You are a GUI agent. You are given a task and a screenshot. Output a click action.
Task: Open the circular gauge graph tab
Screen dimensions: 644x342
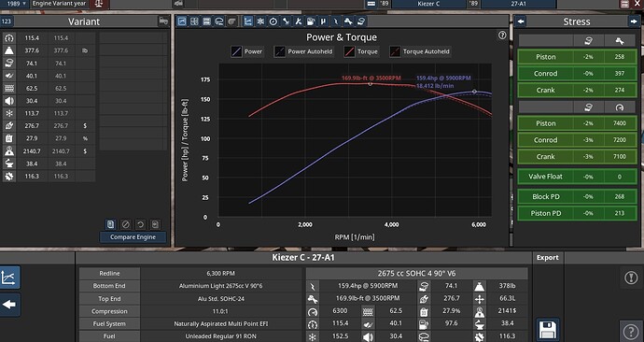click(x=273, y=21)
